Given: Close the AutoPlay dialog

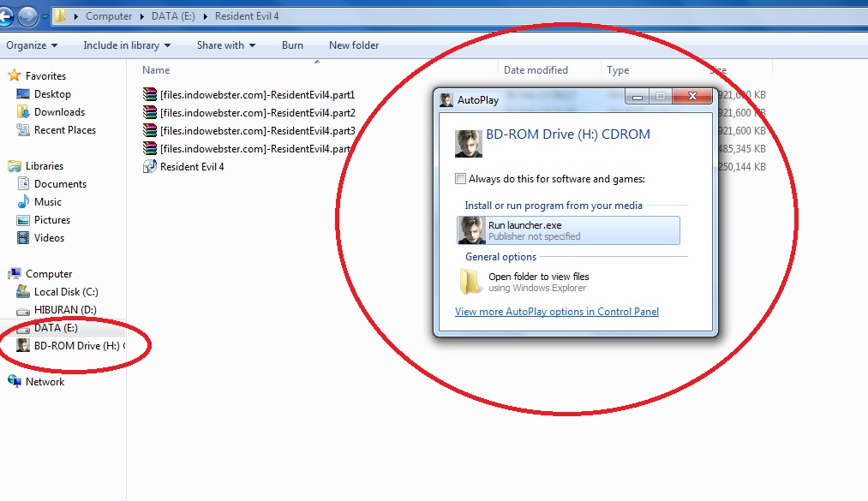Looking at the screenshot, I should coord(692,96).
